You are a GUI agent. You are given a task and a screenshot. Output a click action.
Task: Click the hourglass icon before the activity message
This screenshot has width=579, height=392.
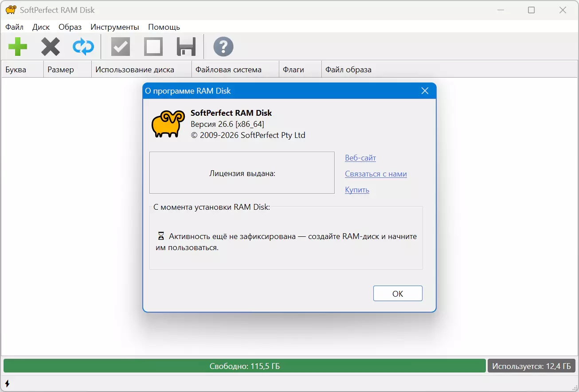click(161, 236)
